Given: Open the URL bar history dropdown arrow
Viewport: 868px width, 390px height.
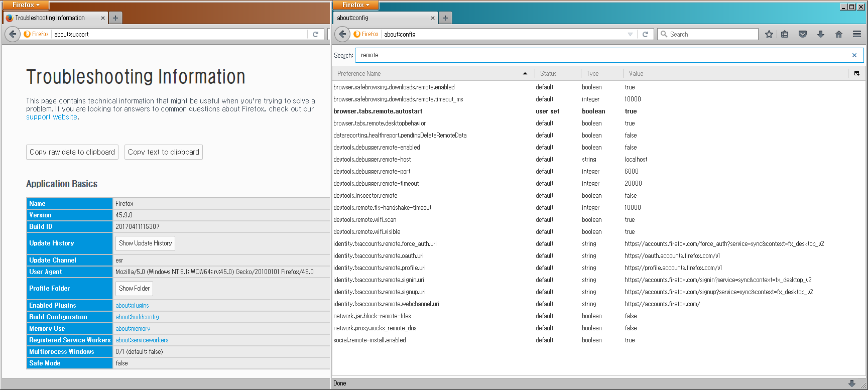Looking at the screenshot, I should [x=630, y=34].
